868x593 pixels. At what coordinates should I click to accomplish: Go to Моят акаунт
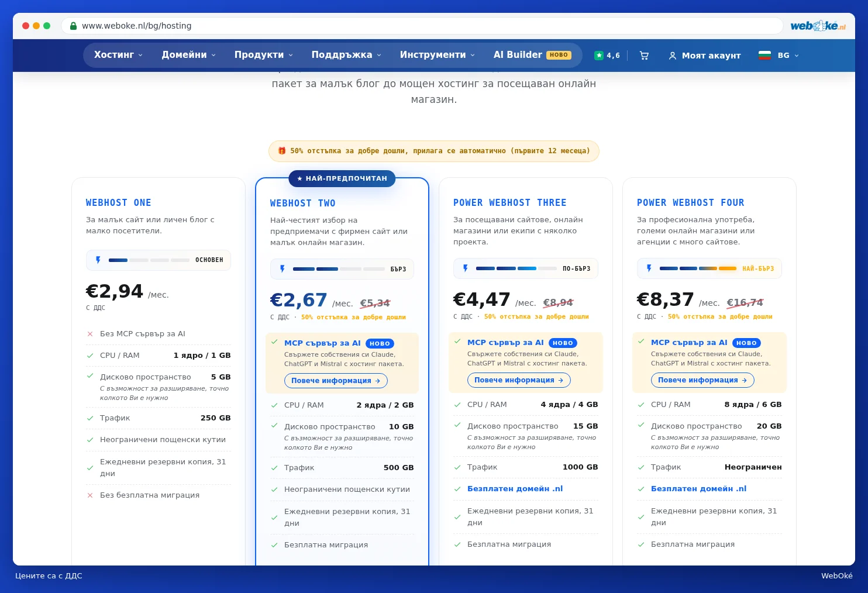click(x=705, y=56)
